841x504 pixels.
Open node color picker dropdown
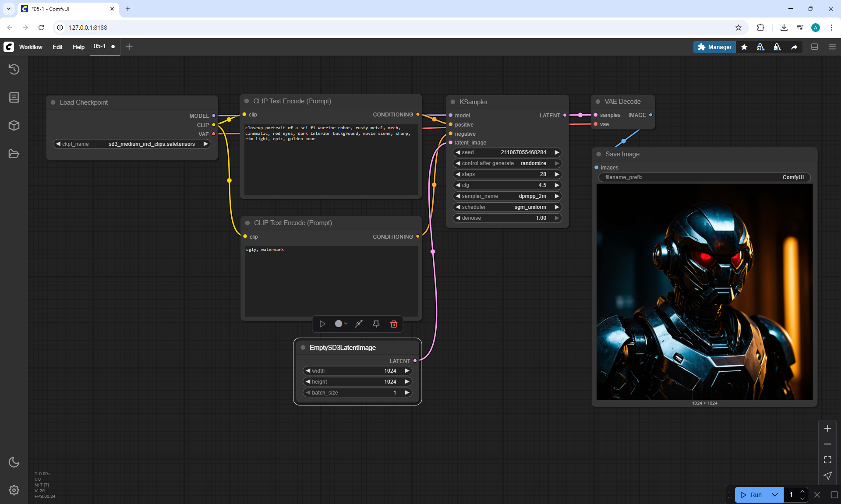click(x=341, y=324)
